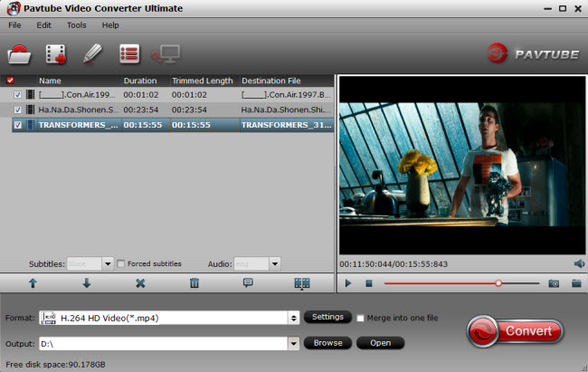The height and width of the screenshot is (372, 588).
Task: Uncheck the Con.Air file checkbox
Action: [x=17, y=95]
